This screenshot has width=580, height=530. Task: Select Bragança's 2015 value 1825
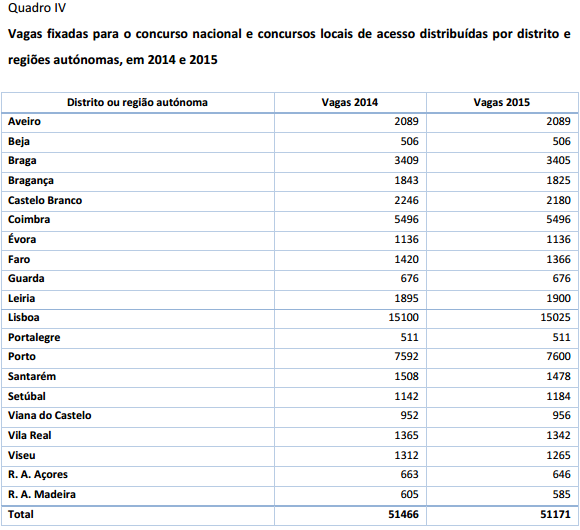(559, 180)
